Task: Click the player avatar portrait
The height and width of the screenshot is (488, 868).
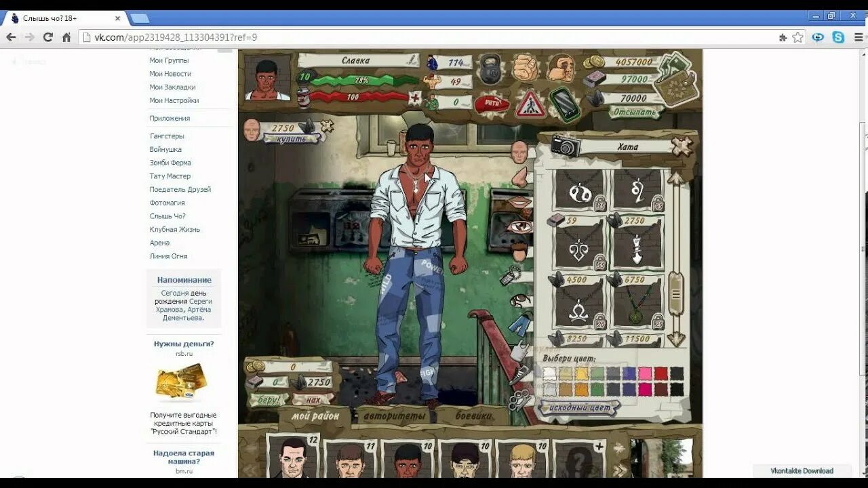Action: 267,77
